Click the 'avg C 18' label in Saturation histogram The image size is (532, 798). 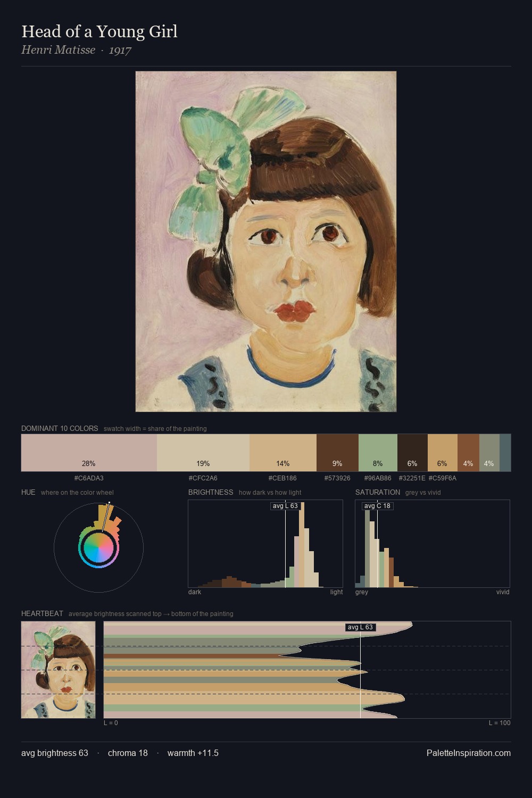point(377,506)
